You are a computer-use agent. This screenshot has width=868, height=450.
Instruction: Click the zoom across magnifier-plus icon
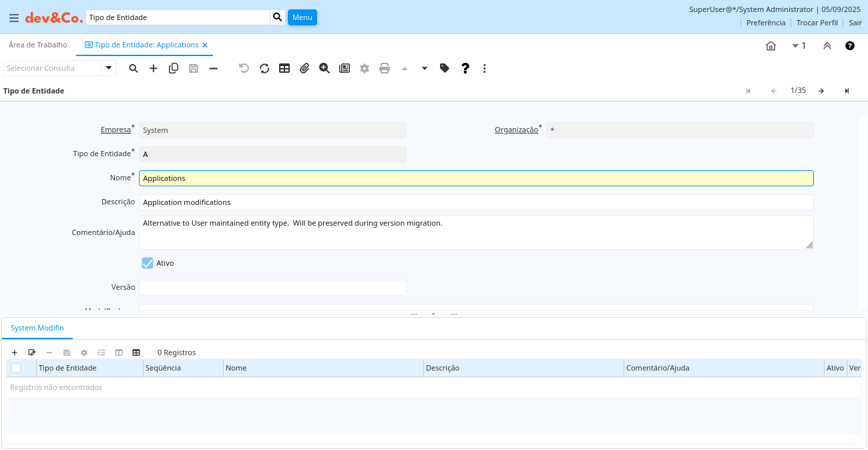[324, 68]
